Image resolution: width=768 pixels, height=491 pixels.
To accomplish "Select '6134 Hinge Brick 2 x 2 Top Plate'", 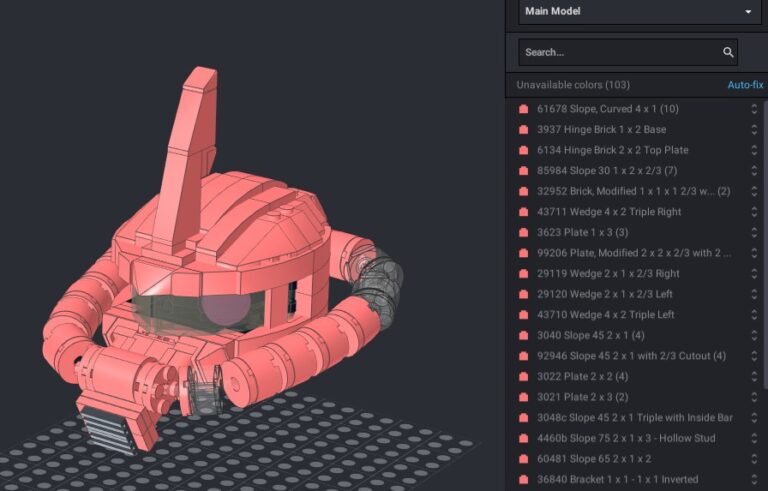I will click(613, 150).
